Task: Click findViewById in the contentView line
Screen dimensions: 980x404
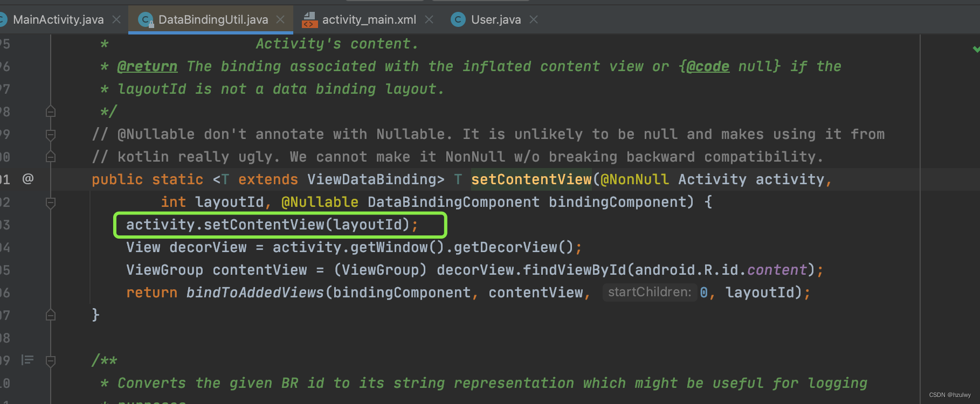Action: tap(574, 270)
